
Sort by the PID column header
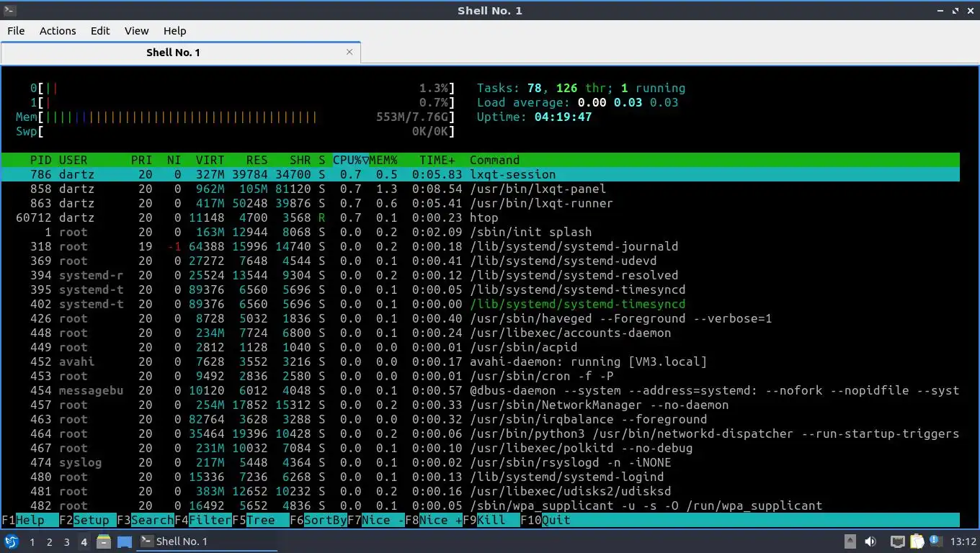pos(40,160)
